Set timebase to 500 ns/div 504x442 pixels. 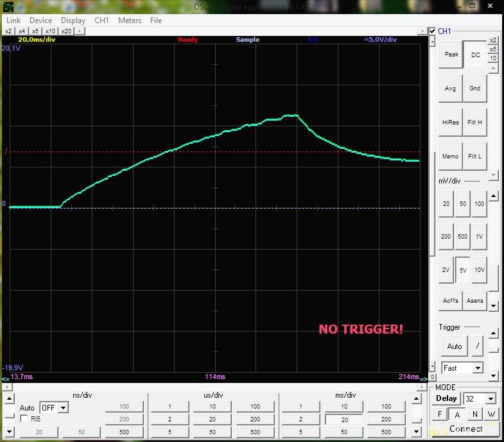coord(124,432)
